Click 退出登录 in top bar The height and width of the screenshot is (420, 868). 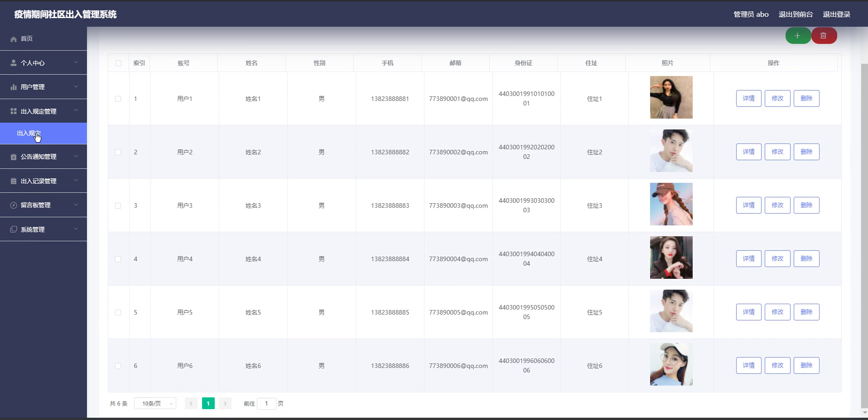coord(836,14)
